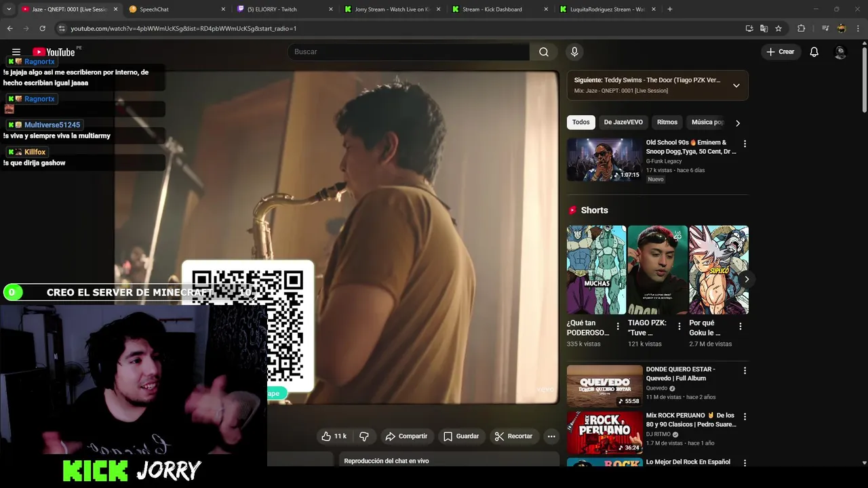
Task: Show next Shorts with arrow
Action: coord(747,279)
